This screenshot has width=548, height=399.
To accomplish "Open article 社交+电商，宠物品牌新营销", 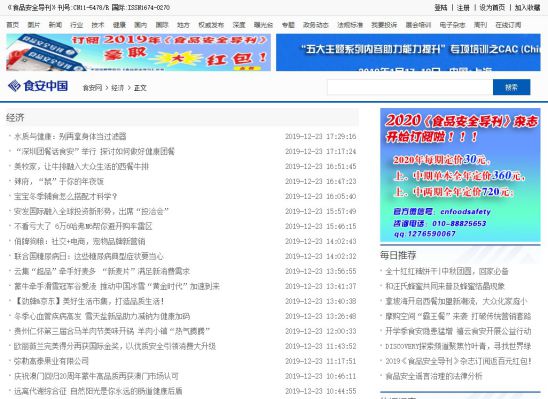I will pyautogui.click(x=79, y=241).
